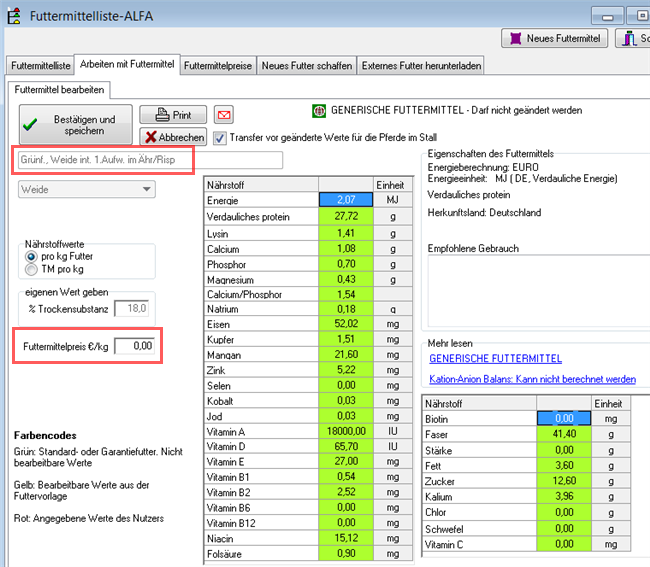The image size is (650, 567).
Task: Click the Selen row label
Action: coord(218,386)
